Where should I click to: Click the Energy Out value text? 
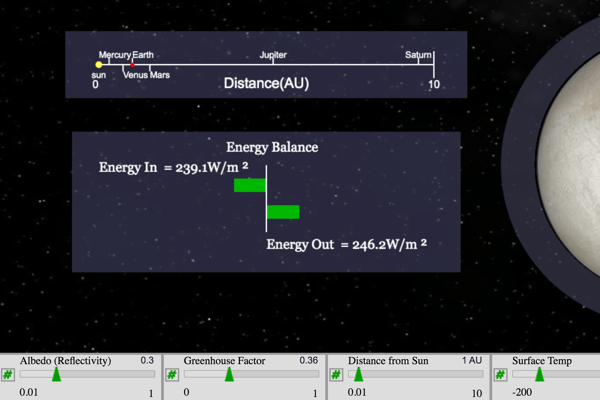pos(348,244)
